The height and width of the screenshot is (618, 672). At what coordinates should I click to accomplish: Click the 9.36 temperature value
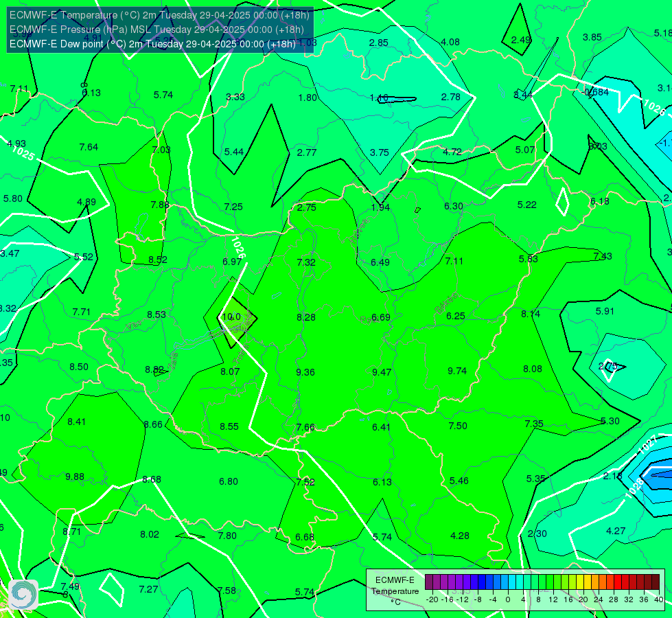click(x=305, y=372)
